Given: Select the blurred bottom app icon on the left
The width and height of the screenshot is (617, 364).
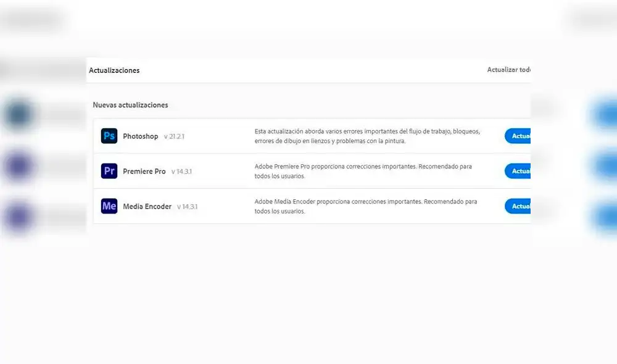Looking at the screenshot, I should coord(19,217).
